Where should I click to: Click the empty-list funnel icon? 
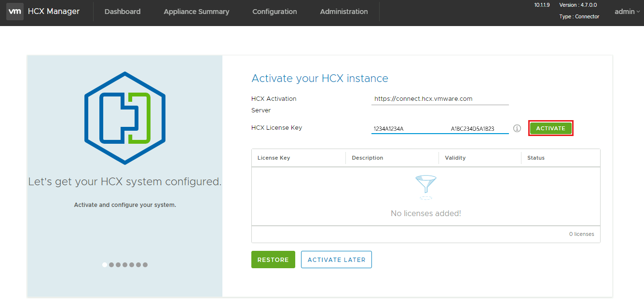click(x=425, y=188)
